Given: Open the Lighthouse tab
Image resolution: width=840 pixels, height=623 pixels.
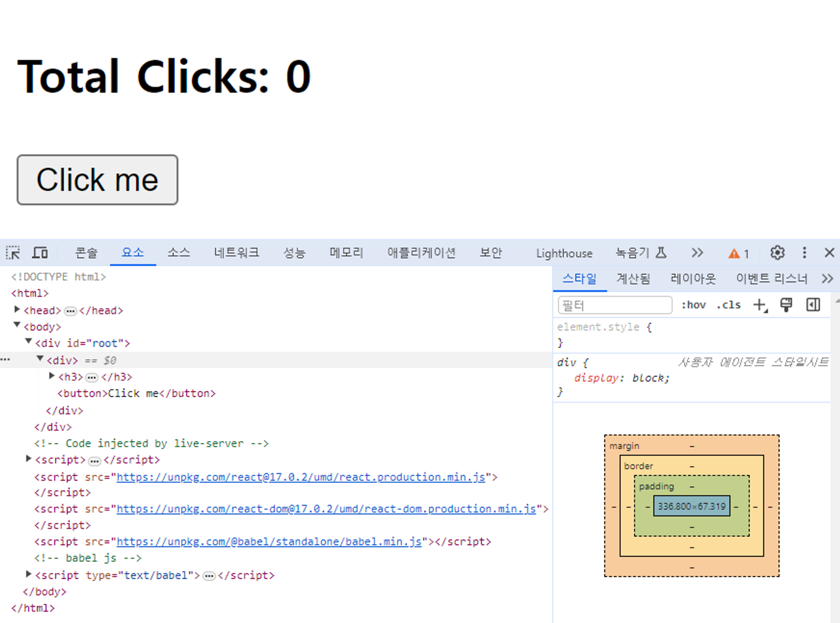Looking at the screenshot, I should point(564,253).
